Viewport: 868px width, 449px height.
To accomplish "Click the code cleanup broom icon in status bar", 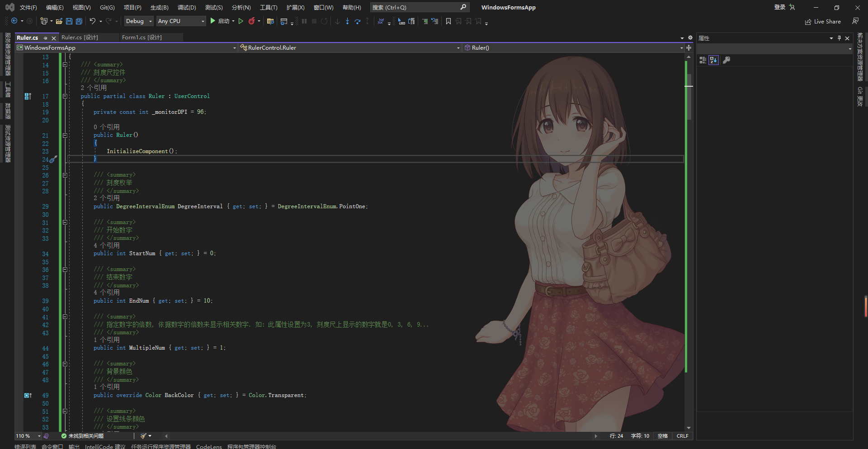I will (x=144, y=436).
